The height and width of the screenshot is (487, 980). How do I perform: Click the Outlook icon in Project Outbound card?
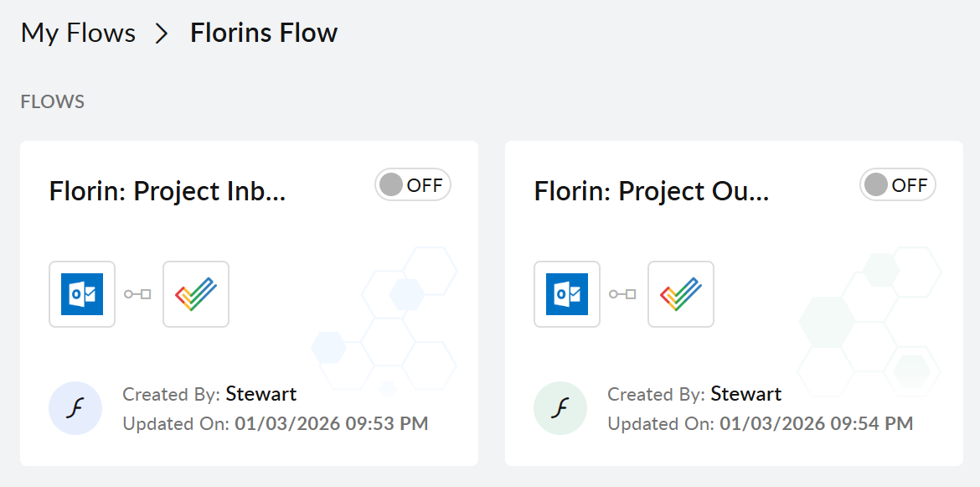(x=567, y=294)
